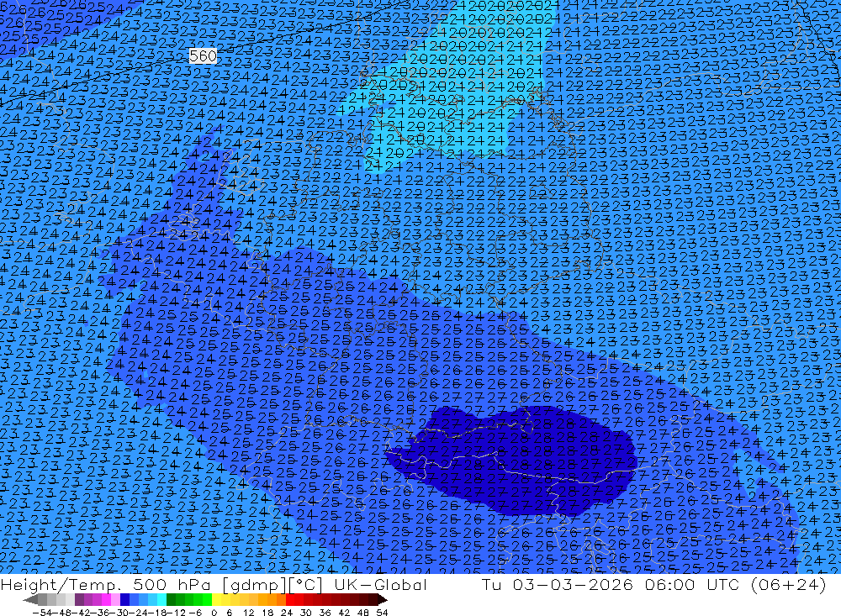Screen dimensions: 841x616
Task: Click the legend label '12'
Action: (x=248, y=613)
